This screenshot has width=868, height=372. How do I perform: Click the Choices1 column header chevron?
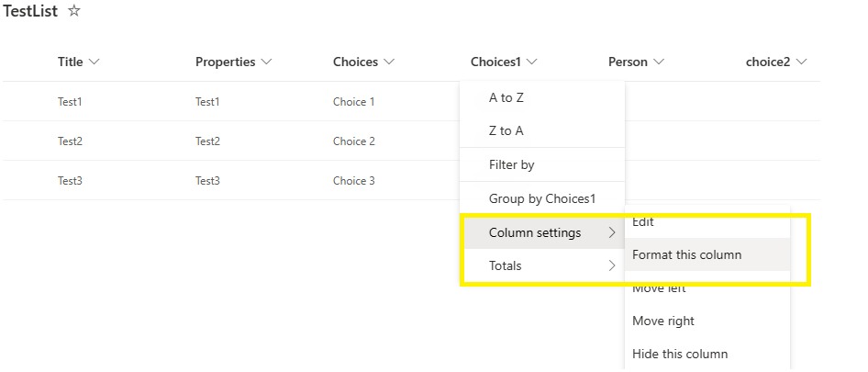coord(532,62)
